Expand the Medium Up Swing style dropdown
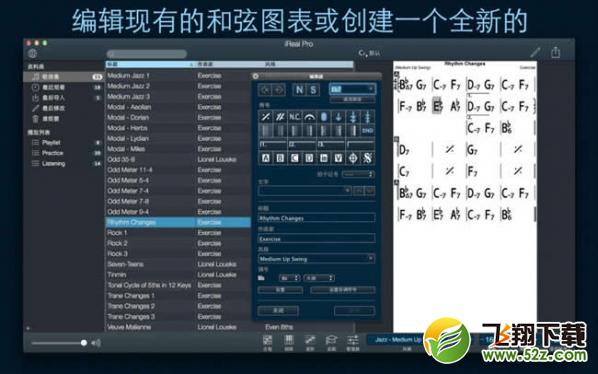Viewport: 598px width, 374px height. pyautogui.click(x=317, y=259)
